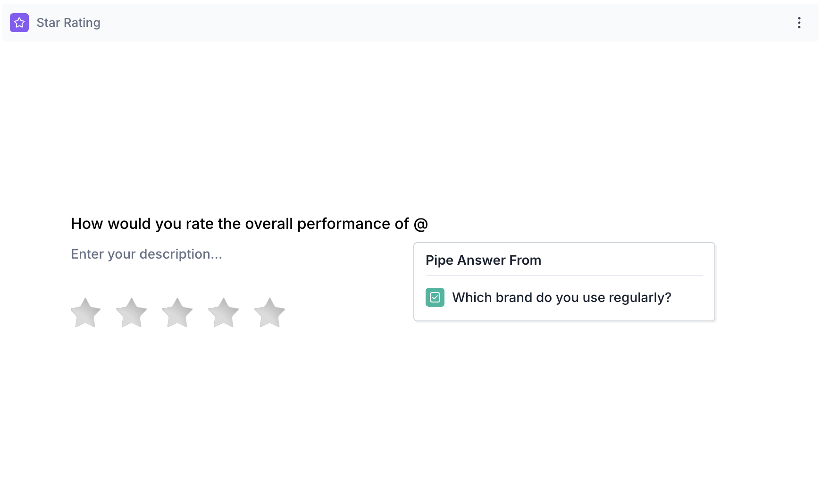
Task: Click the "Pipe Answer From" heading
Action: pos(483,260)
